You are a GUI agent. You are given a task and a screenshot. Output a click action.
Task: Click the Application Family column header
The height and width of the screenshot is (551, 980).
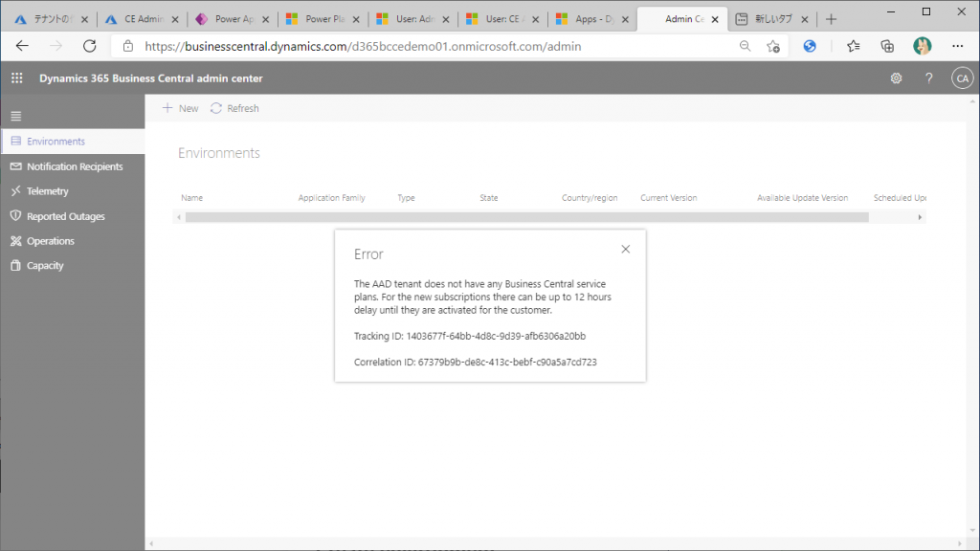[x=331, y=198]
